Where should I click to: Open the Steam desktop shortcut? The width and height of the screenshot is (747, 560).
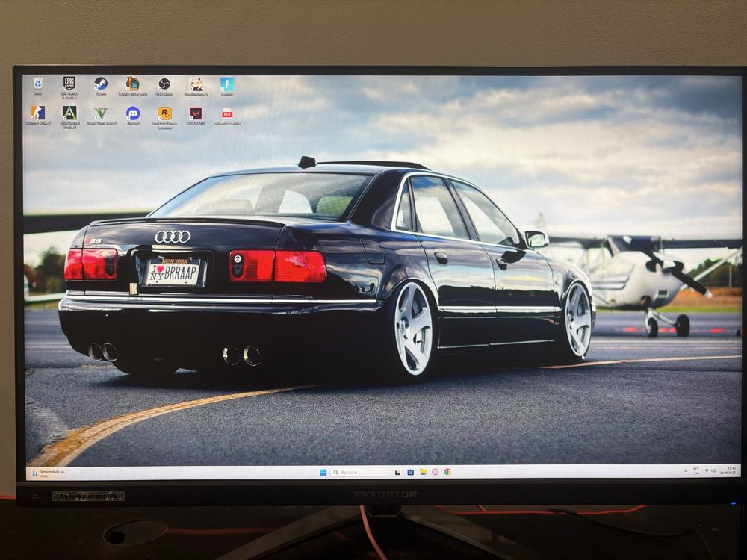click(x=101, y=86)
